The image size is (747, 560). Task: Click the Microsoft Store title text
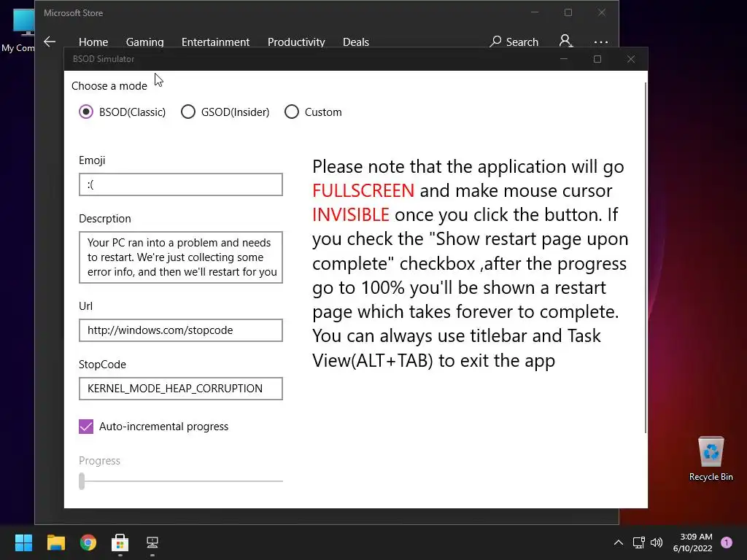coord(74,13)
